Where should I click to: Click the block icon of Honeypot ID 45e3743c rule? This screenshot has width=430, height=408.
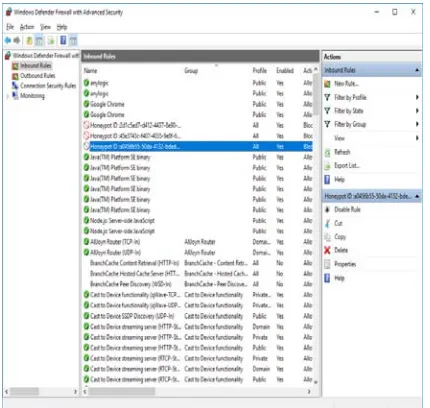coord(86,136)
